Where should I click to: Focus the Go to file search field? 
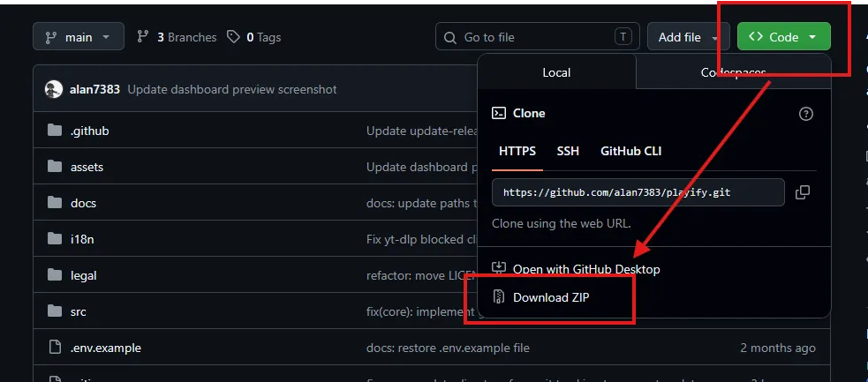point(538,37)
